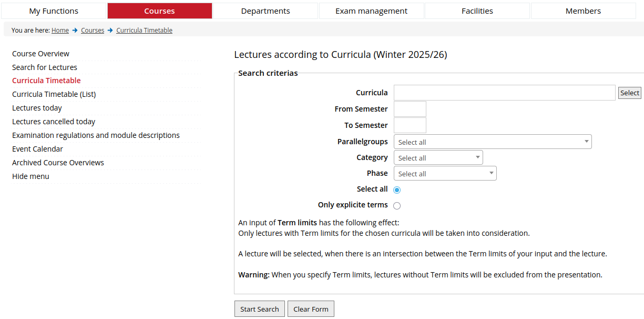Click Clear Form to reset criteria
The width and height of the screenshot is (644, 319).
311,308
